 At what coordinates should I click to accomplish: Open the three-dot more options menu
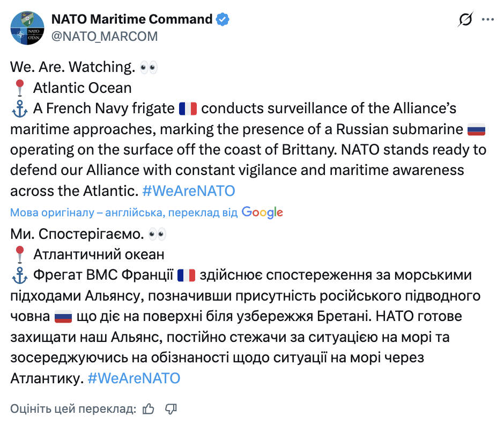point(487,20)
